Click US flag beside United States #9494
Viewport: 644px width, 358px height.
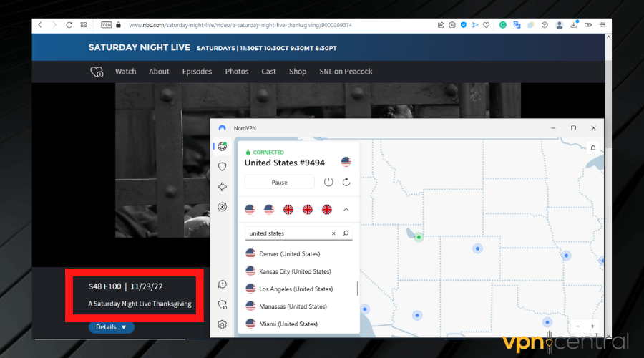pyautogui.click(x=346, y=162)
